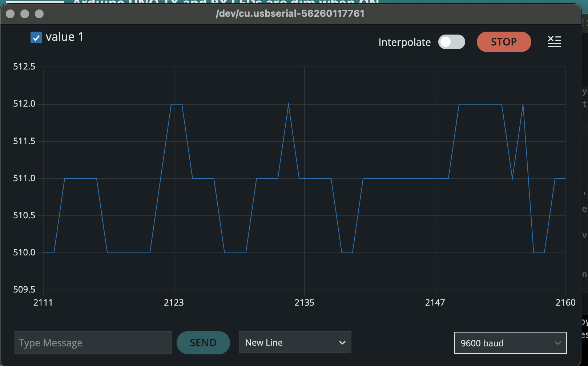Enable the Interpolate switch
The height and width of the screenshot is (366, 588).
coord(451,42)
